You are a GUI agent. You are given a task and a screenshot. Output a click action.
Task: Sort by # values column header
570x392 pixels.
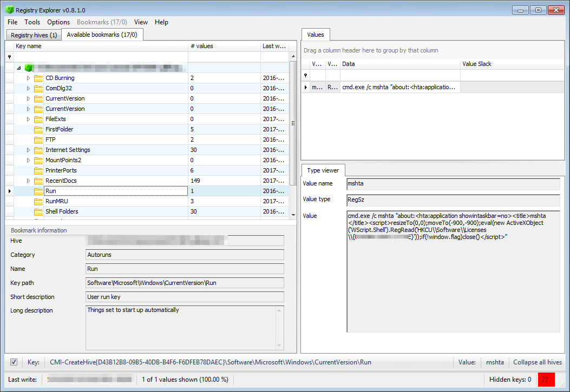point(224,46)
